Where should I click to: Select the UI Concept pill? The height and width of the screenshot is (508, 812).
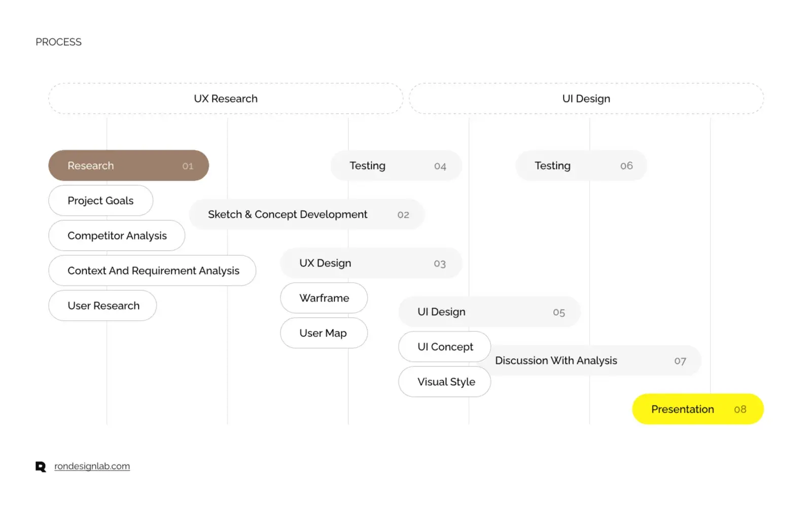click(x=445, y=347)
